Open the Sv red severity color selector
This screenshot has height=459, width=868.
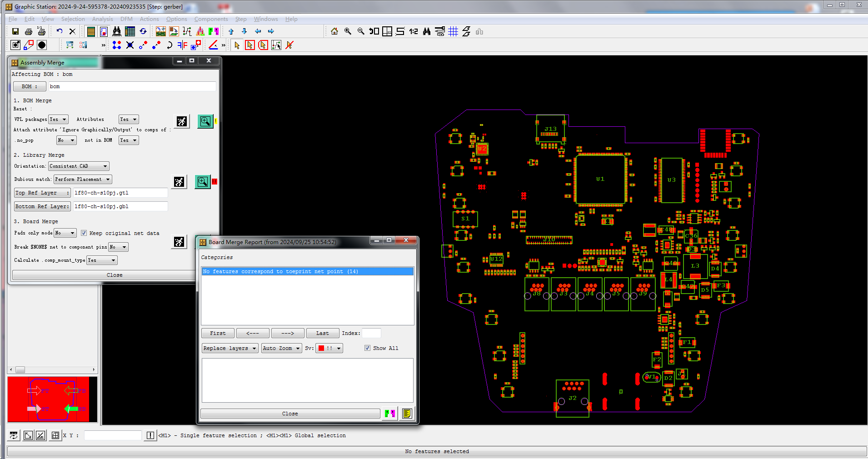[329, 348]
